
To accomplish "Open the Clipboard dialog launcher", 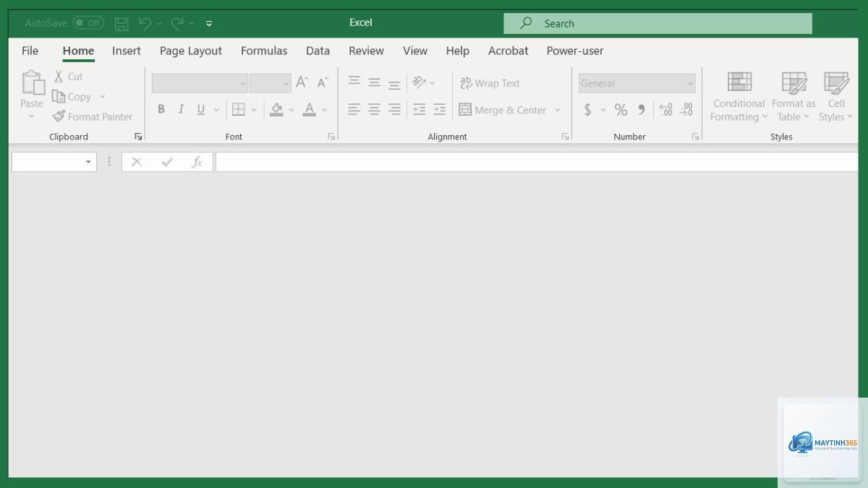I will [x=138, y=137].
